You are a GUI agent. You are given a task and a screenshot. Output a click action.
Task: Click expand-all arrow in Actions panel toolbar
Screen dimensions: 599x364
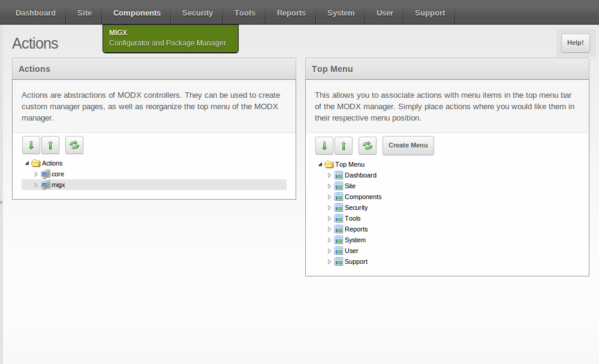tap(31, 145)
